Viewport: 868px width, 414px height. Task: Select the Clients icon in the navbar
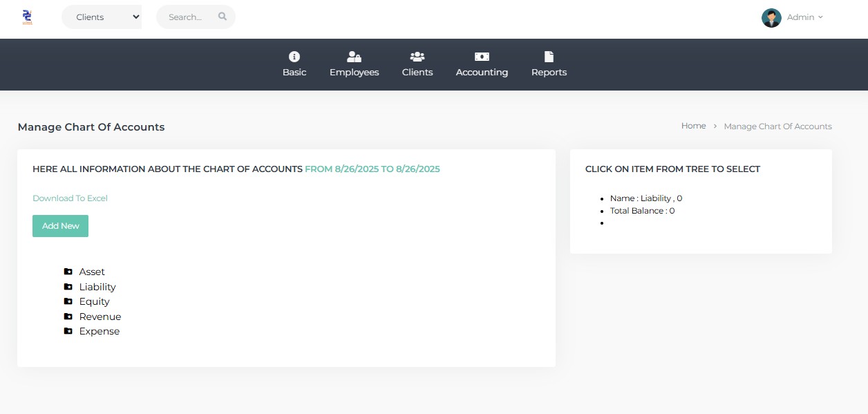417,57
